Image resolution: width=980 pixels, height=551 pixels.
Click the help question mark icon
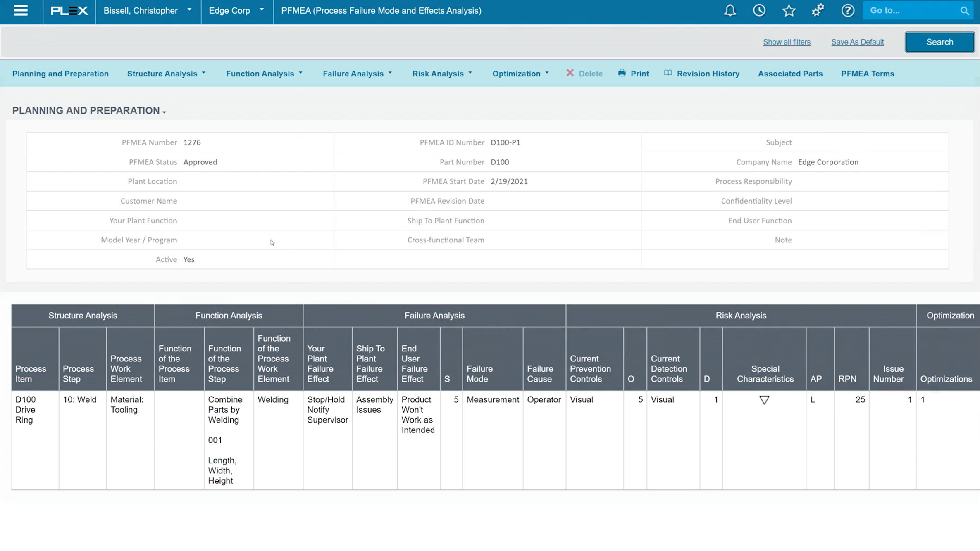pos(848,11)
